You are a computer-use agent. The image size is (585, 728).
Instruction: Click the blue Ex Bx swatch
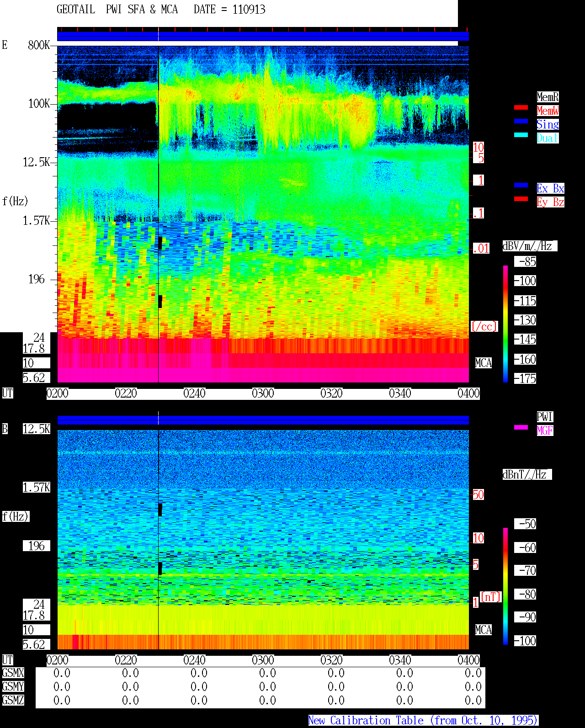click(521, 185)
